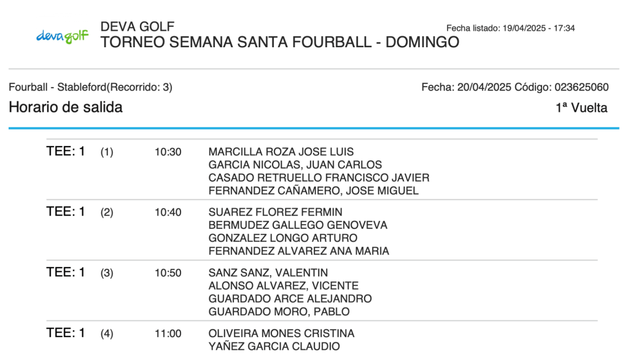The width and height of the screenshot is (628, 364).
Task: Click player BERMUDEZ GALLEGO GENOVEVA
Action: [x=298, y=225]
